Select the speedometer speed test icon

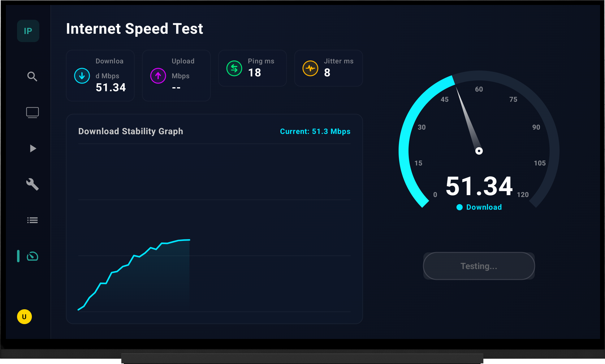(32, 256)
